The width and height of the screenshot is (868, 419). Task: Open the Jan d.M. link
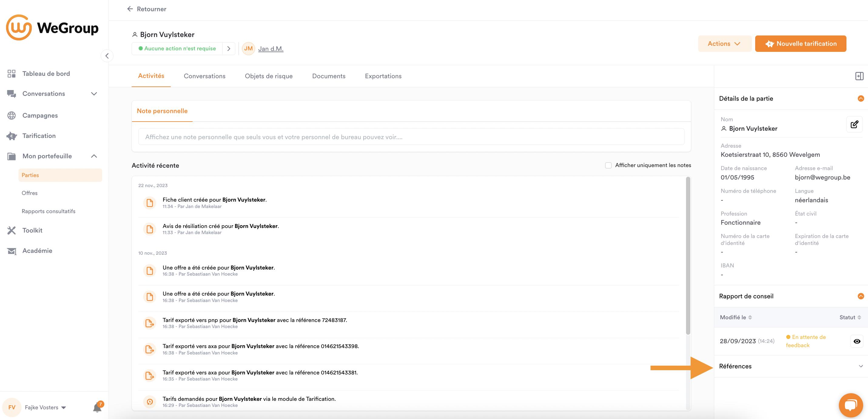(271, 49)
